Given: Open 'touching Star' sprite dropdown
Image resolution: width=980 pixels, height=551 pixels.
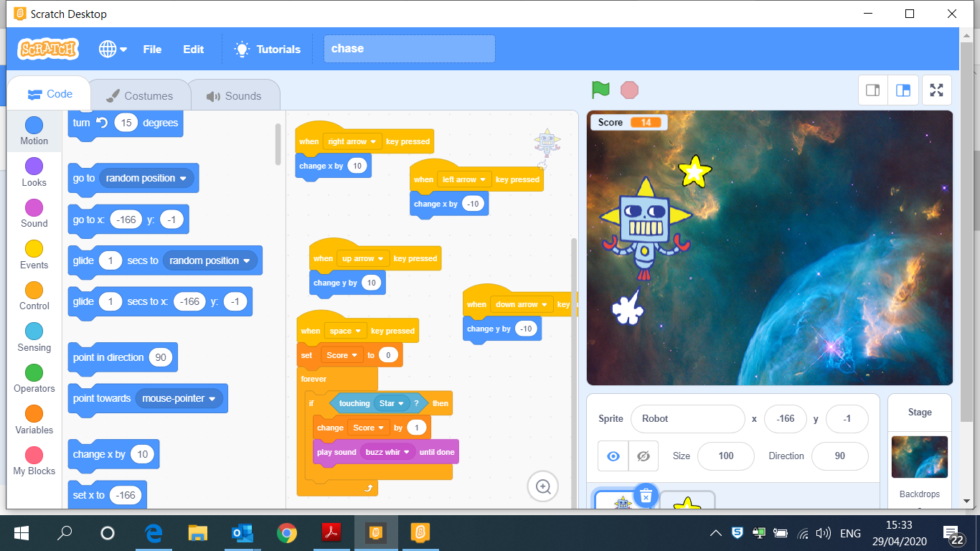Looking at the screenshot, I should click(392, 403).
